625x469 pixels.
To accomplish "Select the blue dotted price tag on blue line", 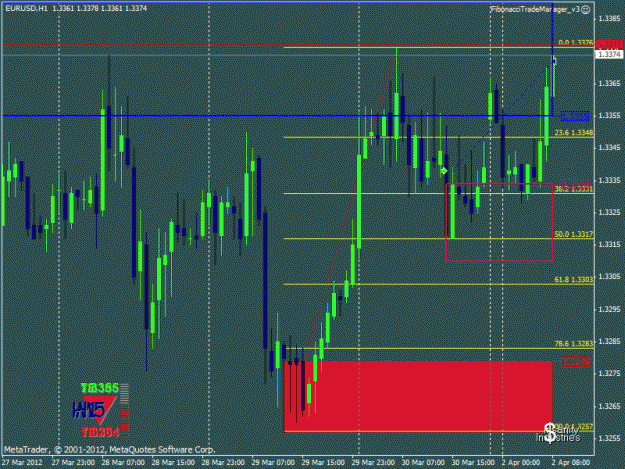I will point(575,116).
